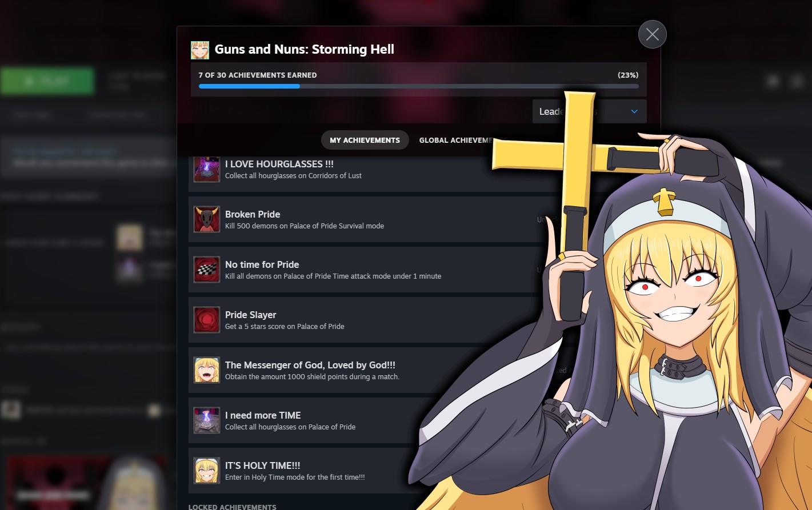This screenshot has height=510, width=812.
Task: Click the checkered flag No time for Pride icon
Action: click(x=206, y=270)
